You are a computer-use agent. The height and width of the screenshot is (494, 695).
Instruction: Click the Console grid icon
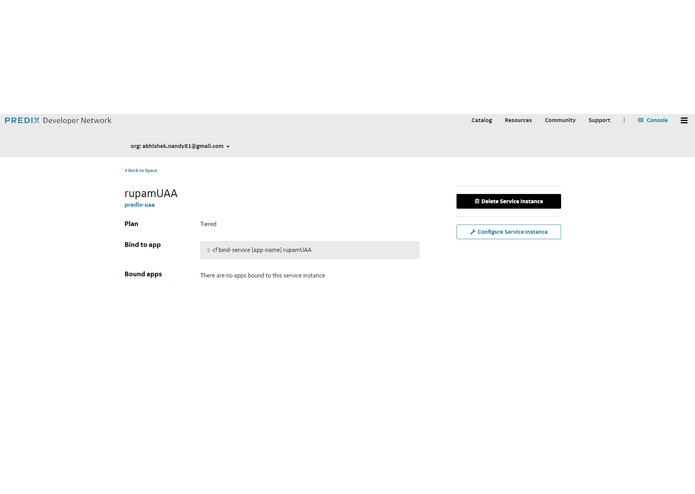pos(640,120)
